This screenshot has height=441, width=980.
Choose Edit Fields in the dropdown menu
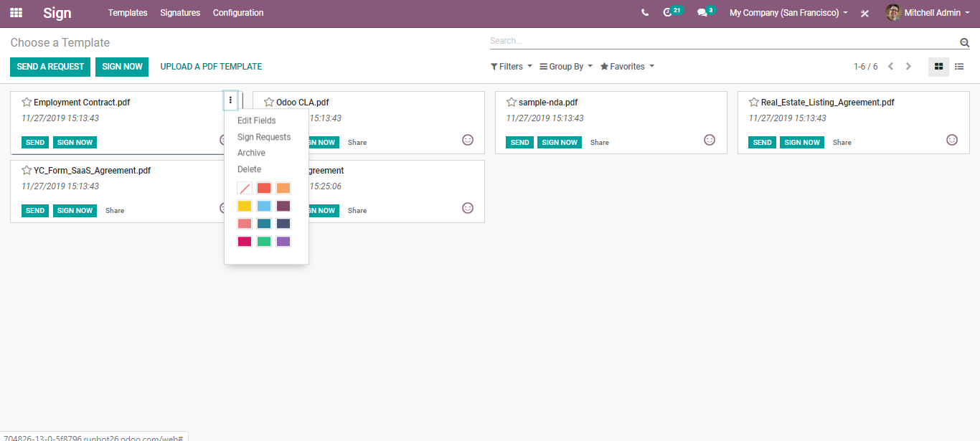click(x=256, y=120)
